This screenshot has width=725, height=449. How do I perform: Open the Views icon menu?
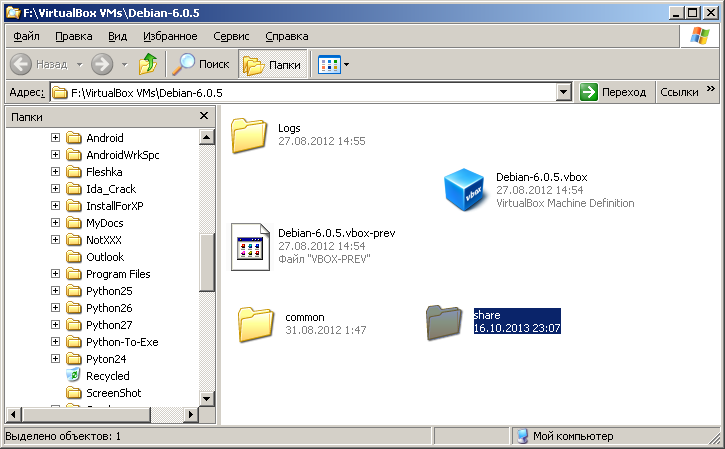pos(333,65)
